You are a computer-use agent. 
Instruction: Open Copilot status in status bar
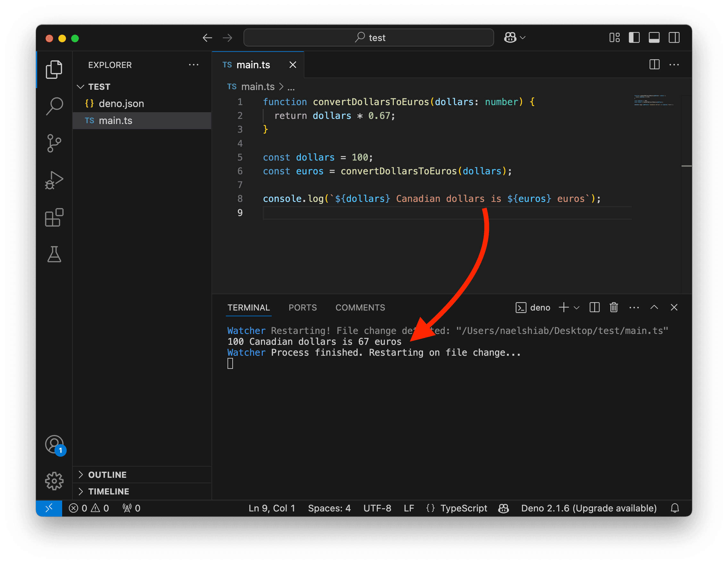coord(503,508)
